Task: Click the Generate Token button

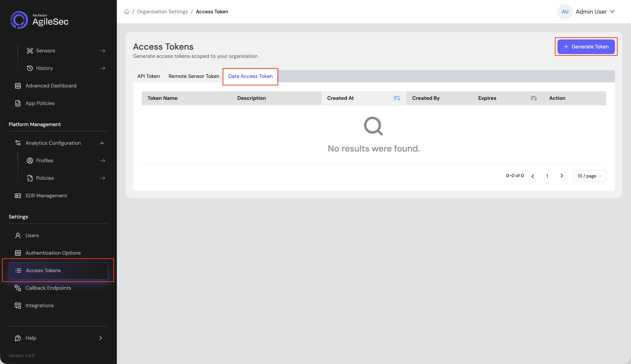Action: (x=586, y=47)
